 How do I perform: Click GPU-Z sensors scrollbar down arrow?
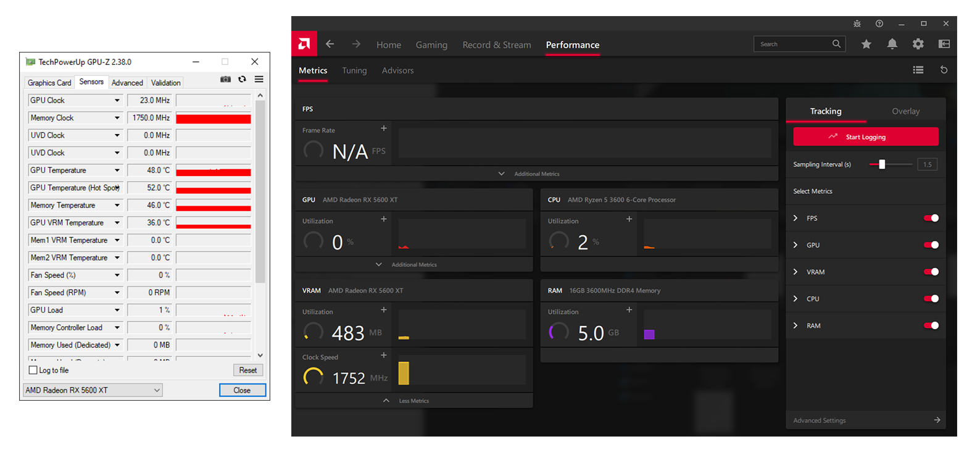coord(260,355)
